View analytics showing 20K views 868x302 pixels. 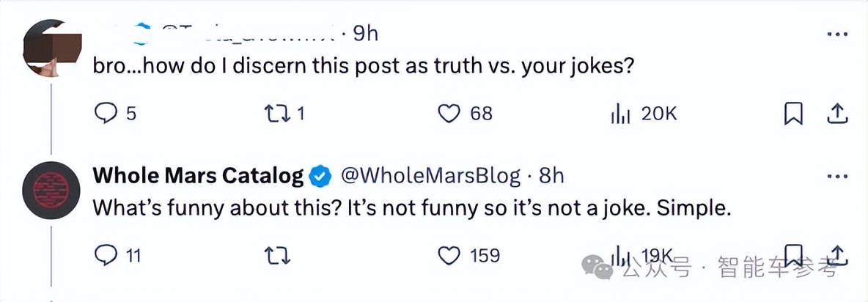621,114
